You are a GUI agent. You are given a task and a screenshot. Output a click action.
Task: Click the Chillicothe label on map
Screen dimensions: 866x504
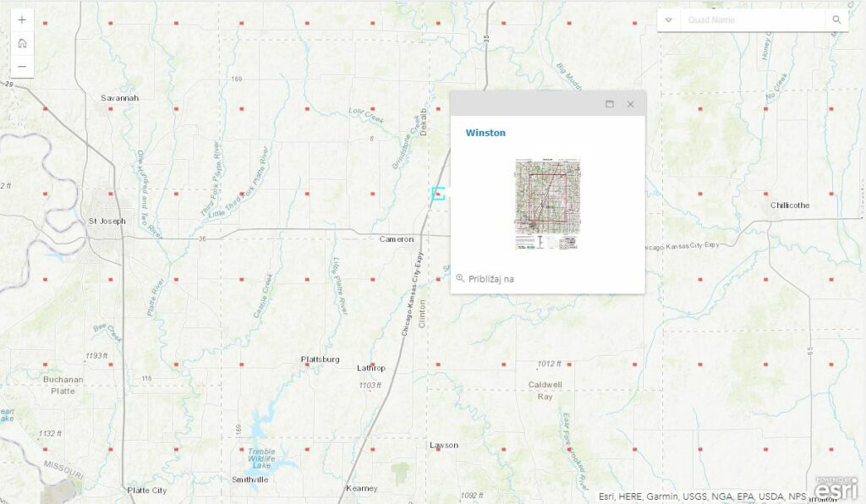pyautogui.click(x=790, y=205)
